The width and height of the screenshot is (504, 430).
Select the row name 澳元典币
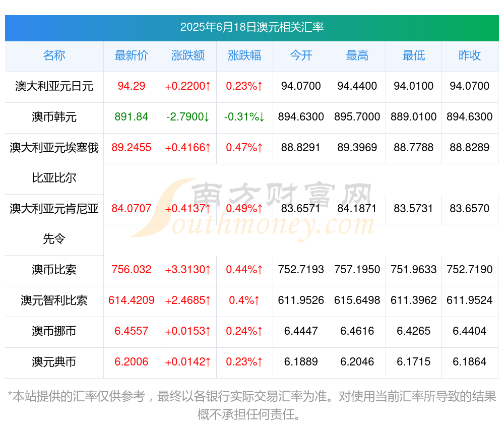tap(54, 362)
